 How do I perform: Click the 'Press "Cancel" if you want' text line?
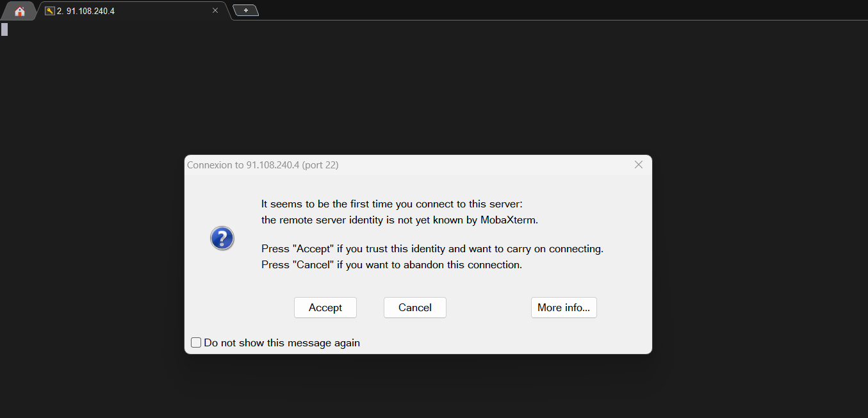point(392,264)
